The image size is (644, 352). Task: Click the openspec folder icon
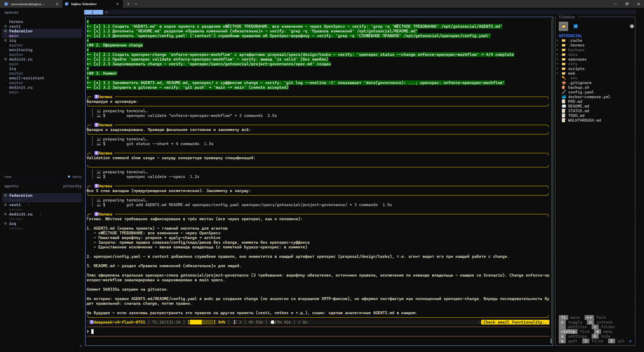click(563, 59)
